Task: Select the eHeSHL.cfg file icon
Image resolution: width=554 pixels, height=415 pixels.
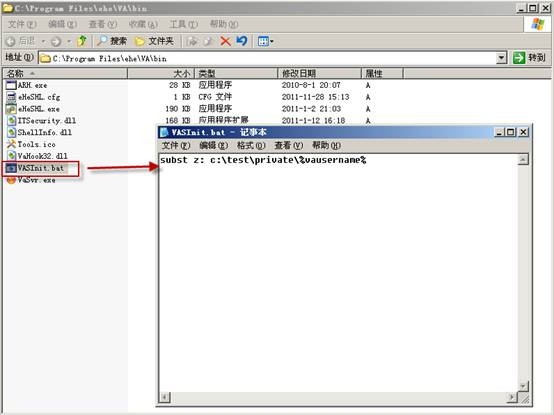Action: [x=11, y=97]
